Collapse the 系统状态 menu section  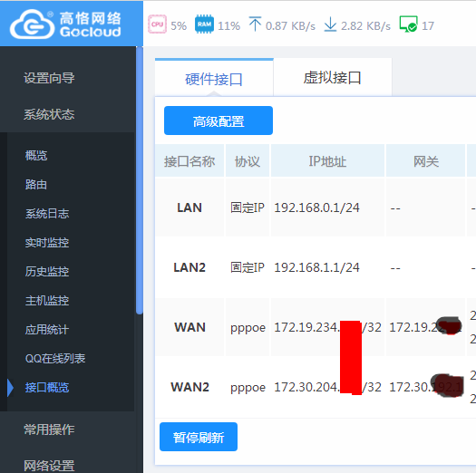coord(49,114)
